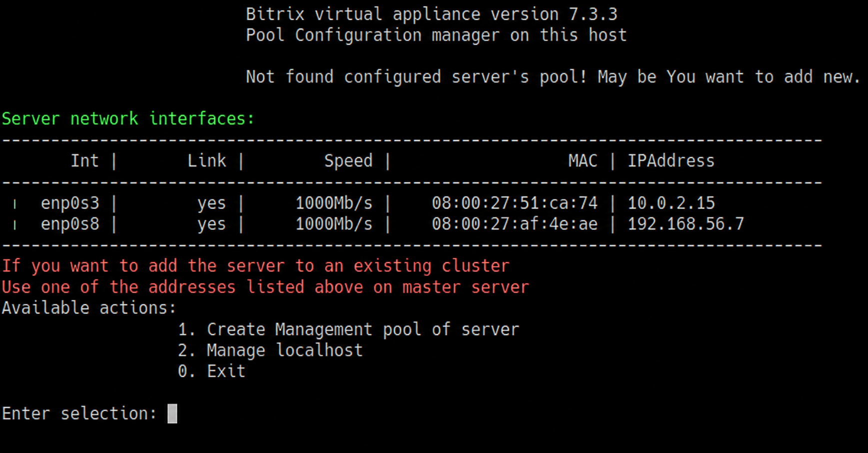Image resolution: width=868 pixels, height=453 pixels.
Task: Click the 1000Mb/s speed for enp0s8
Action: pos(334,224)
